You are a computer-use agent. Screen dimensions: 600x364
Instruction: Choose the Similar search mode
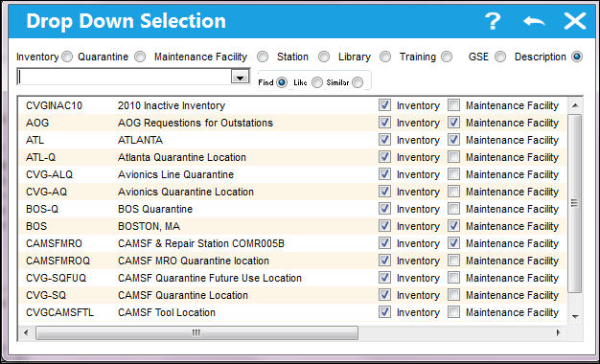click(x=358, y=82)
